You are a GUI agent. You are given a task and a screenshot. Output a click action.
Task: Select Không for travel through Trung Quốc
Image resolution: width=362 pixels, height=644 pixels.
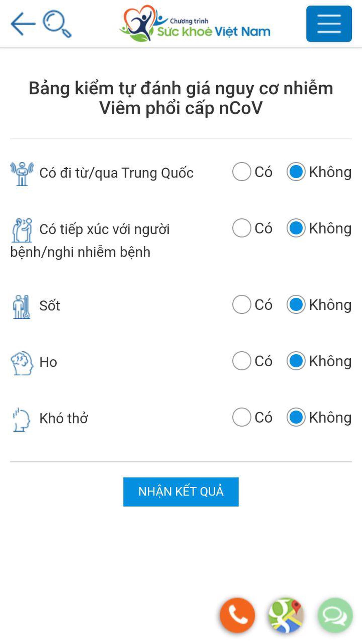(x=296, y=172)
